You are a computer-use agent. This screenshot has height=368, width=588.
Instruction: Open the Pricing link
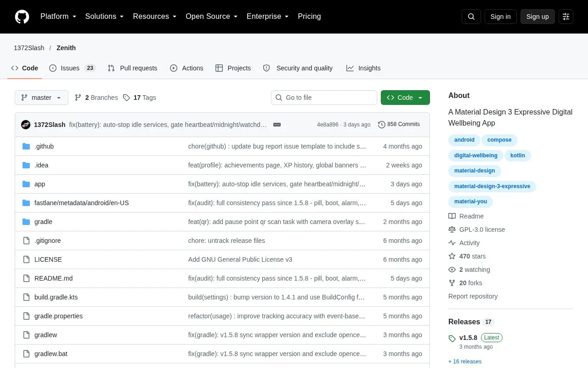click(x=309, y=17)
